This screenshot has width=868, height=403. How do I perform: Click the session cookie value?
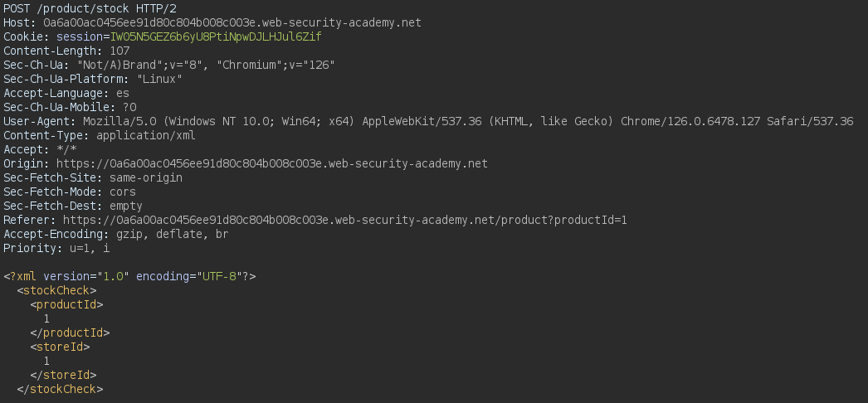[216, 36]
